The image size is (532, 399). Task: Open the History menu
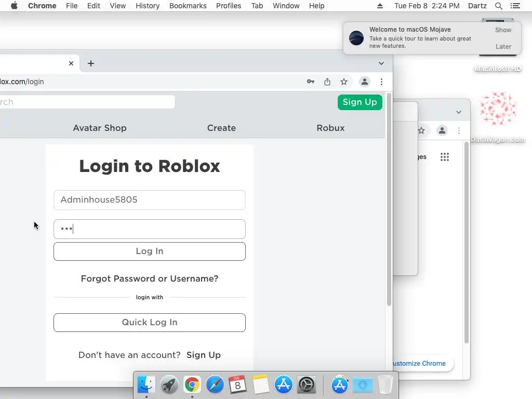(x=148, y=6)
